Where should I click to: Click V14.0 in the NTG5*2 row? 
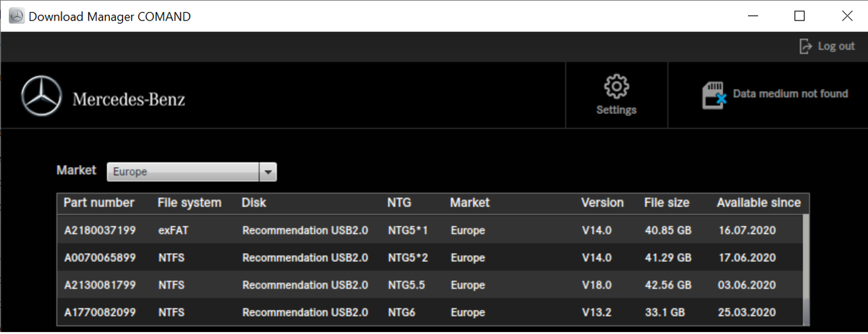tap(597, 257)
